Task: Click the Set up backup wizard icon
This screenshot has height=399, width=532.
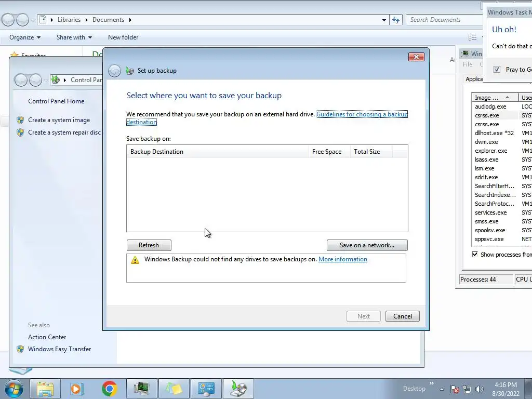Action: [129, 71]
